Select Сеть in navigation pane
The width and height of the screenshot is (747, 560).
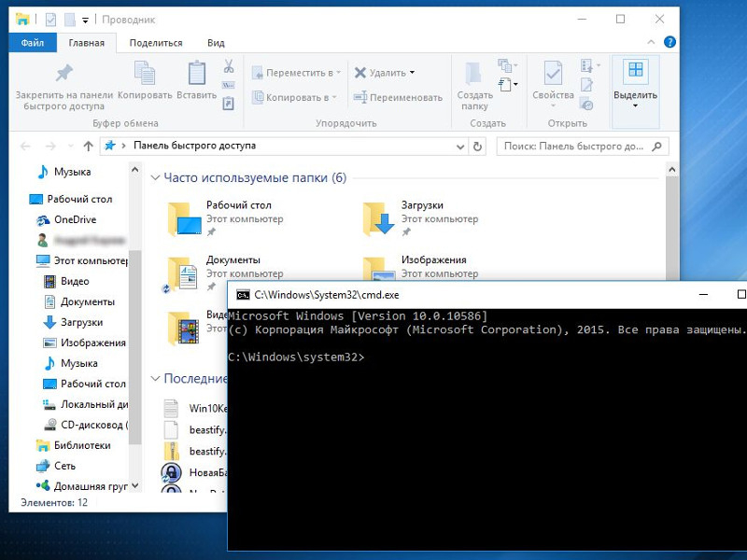[x=56, y=466]
